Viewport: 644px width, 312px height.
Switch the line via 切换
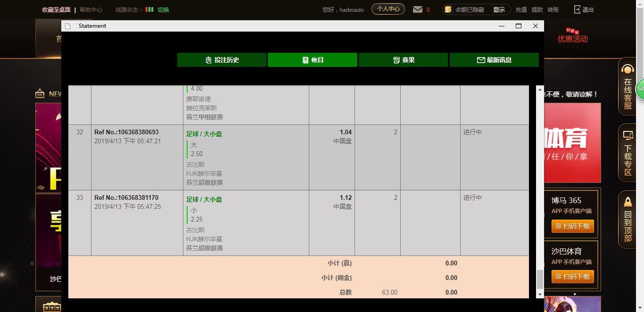point(163,9)
